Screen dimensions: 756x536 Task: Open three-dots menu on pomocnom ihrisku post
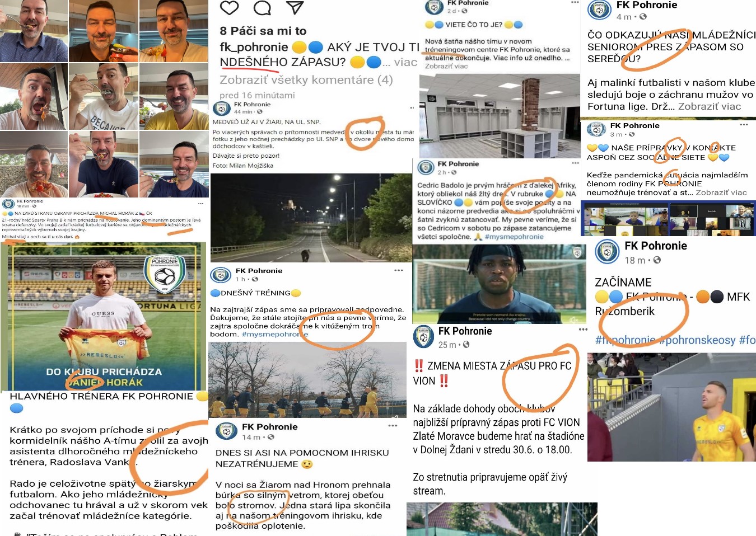point(393,426)
